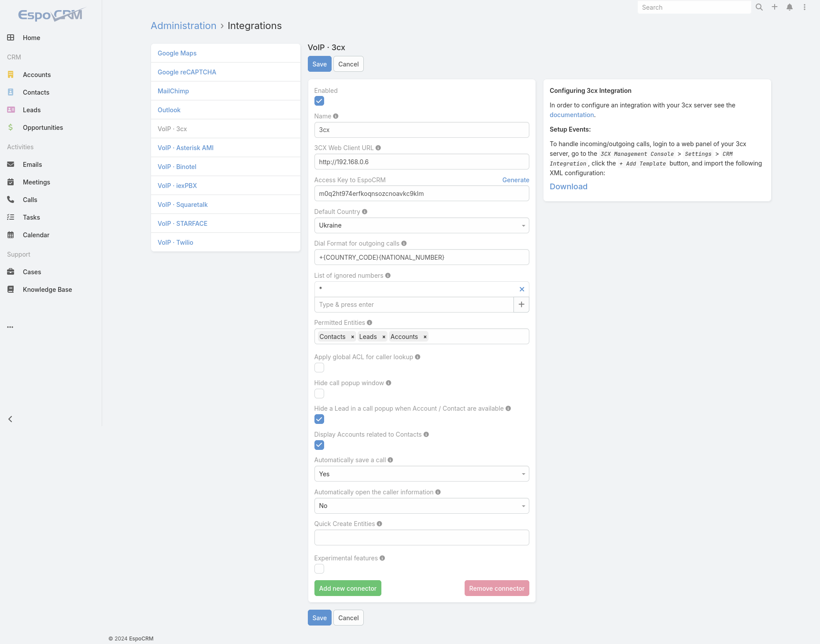Show info for Permitted Entities
The width and height of the screenshot is (820, 644).
pos(369,323)
